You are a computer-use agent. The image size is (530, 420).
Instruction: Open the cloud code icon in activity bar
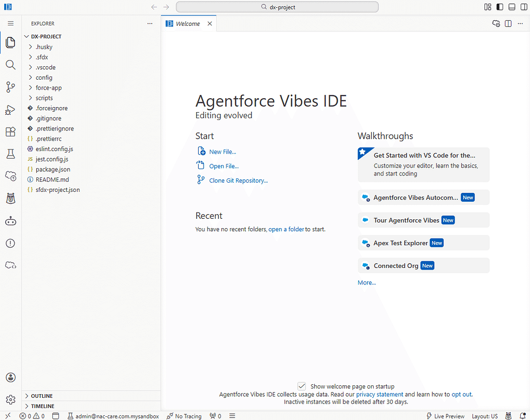click(x=10, y=265)
